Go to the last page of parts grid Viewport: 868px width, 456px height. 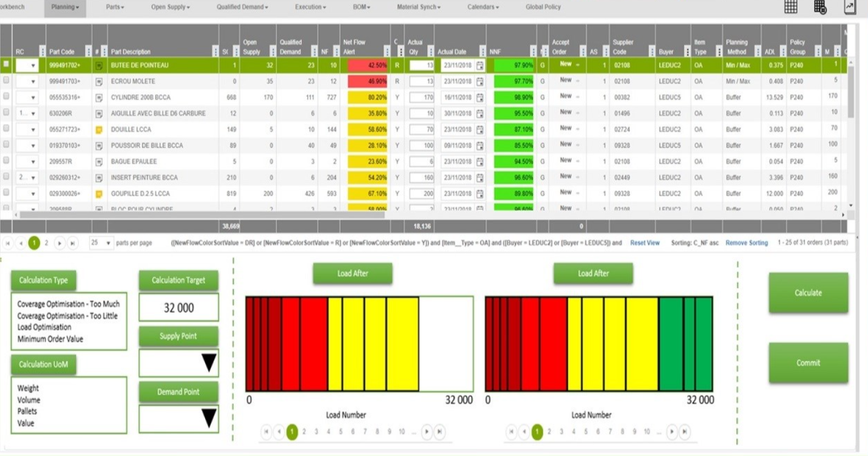click(x=73, y=243)
